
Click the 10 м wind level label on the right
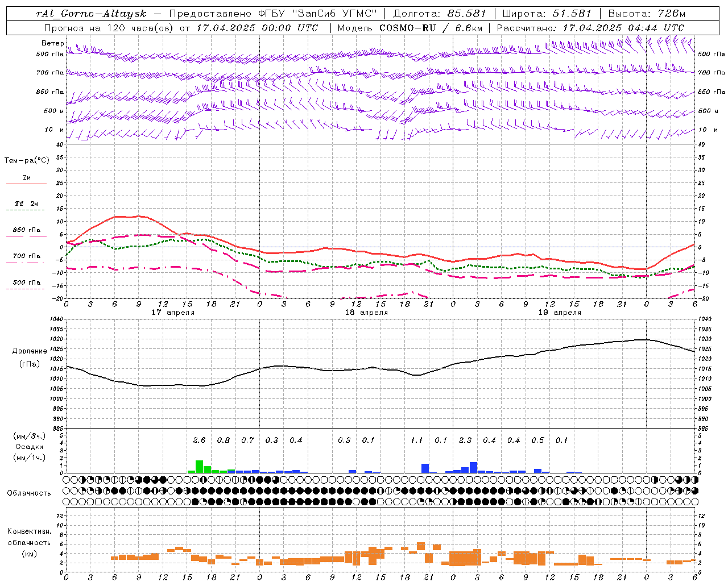click(x=710, y=130)
